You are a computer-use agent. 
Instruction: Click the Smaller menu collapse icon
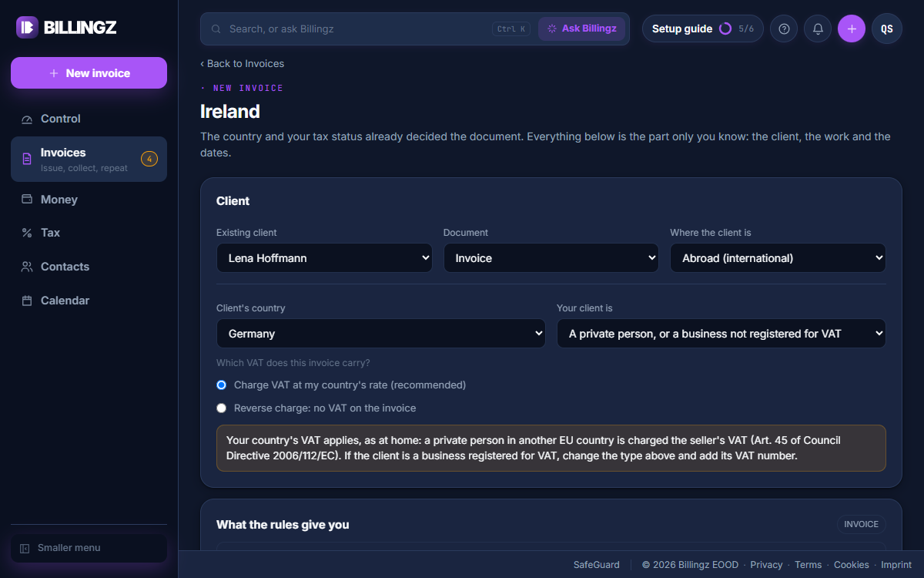pos(25,548)
